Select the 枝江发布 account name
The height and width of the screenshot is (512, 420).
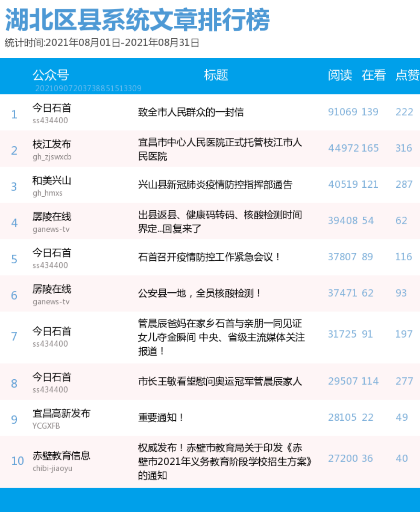[52, 144]
